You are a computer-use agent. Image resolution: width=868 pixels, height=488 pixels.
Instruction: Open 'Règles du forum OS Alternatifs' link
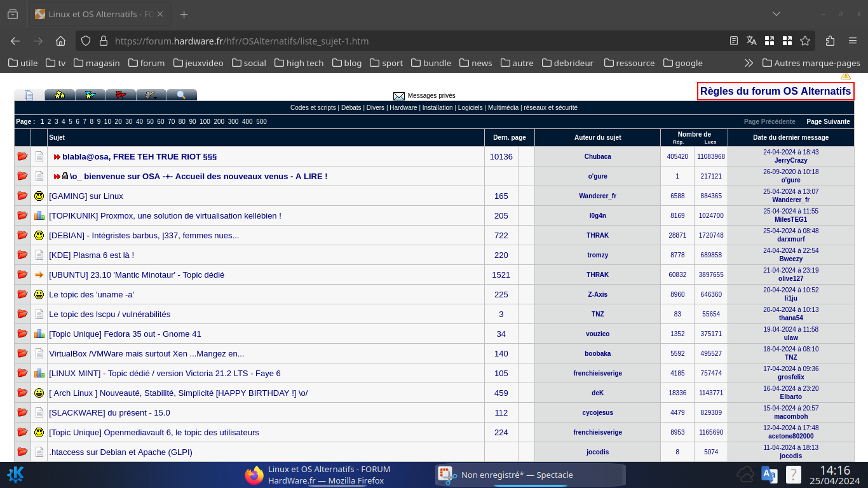point(775,91)
